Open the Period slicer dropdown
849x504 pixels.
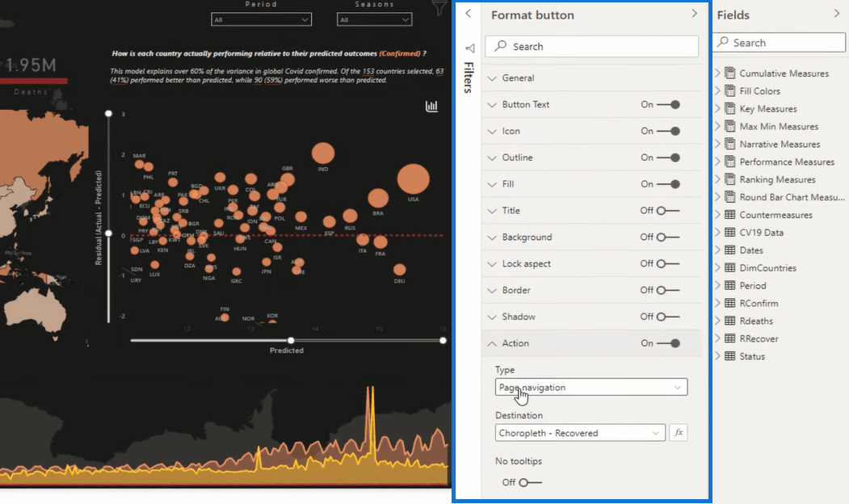(261, 19)
